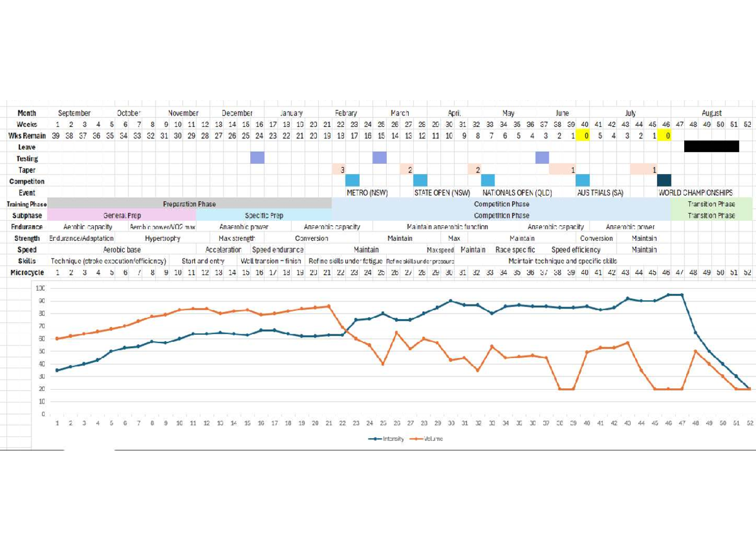The image size is (756, 536).
Task: Click the 'Speed efficiency' cell
Action: [x=576, y=249]
